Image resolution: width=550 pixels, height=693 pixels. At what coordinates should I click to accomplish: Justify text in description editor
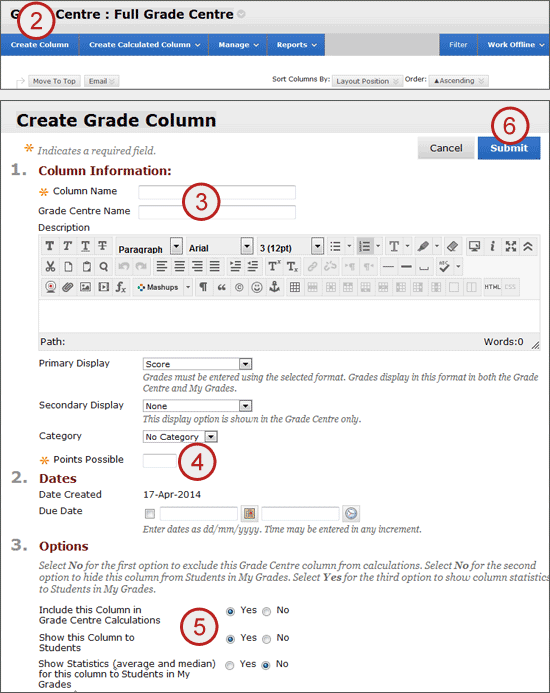point(214,267)
